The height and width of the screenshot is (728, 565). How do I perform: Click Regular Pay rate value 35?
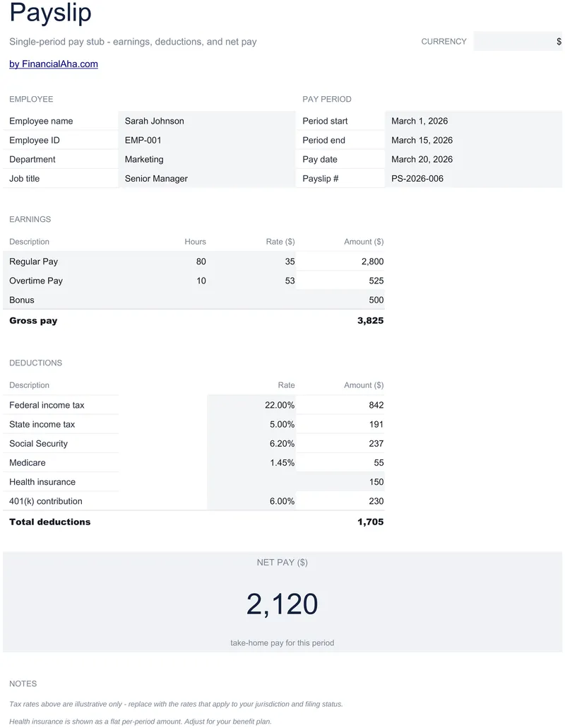click(x=251, y=262)
